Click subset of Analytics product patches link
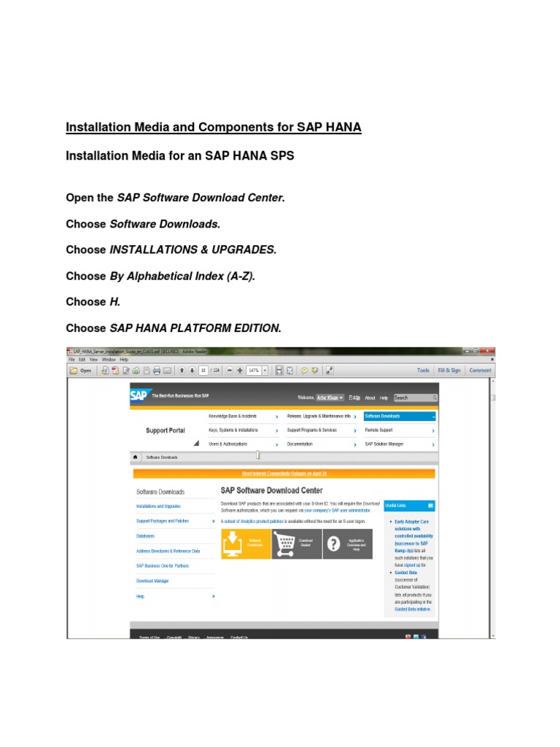560x747 pixels. click(254, 522)
